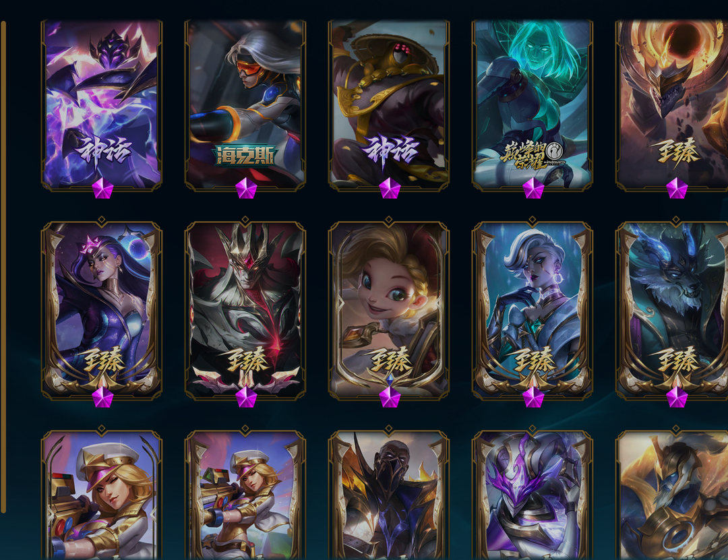Open the 海克斯 skin with orange visor
The height and width of the screenshot is (560, 728).
(245, 105)
